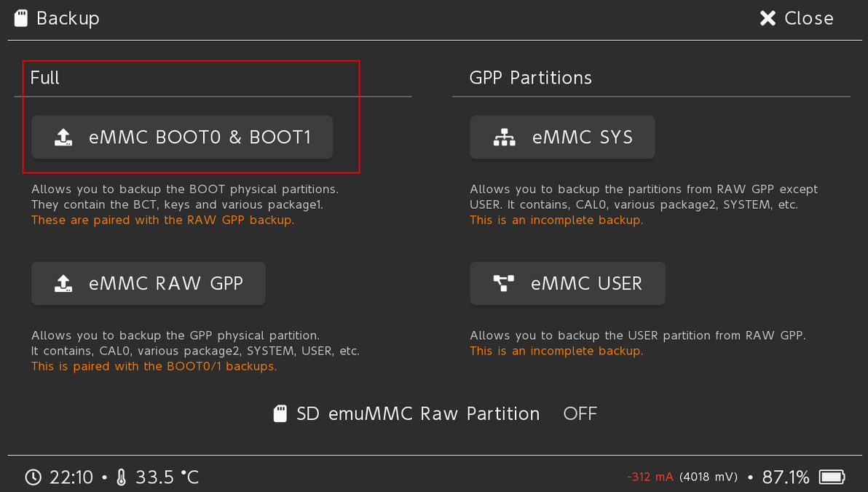This screenshot has width=868, height=492.
Task: Close the Backup window via Close label
Action: tap(808, 18)
